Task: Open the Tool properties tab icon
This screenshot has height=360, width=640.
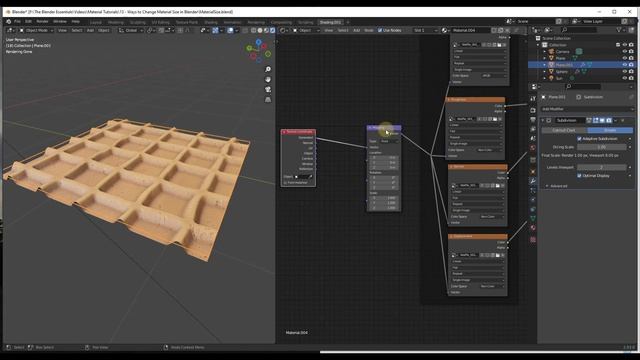Action: [x=533, y=98]
